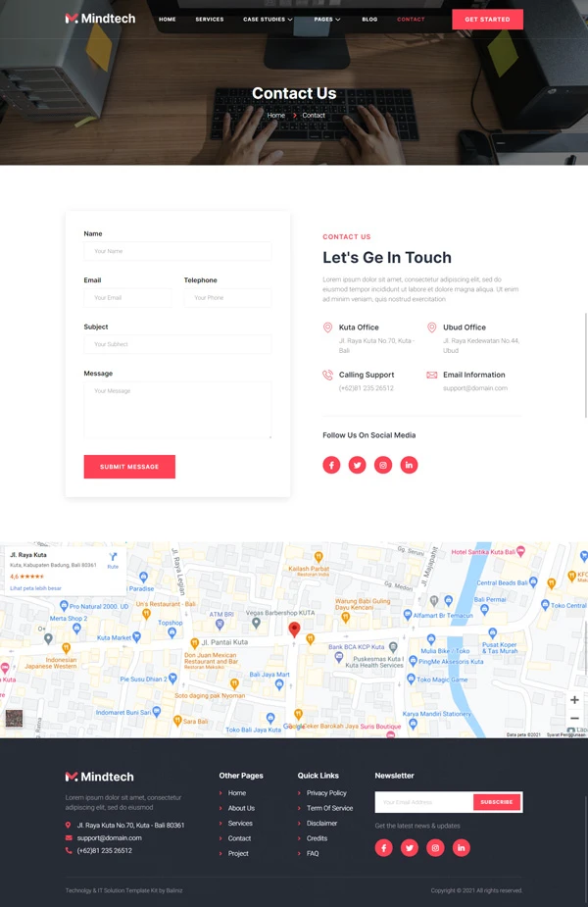Click the satellite view thumbnail on map

click(14, 719)
